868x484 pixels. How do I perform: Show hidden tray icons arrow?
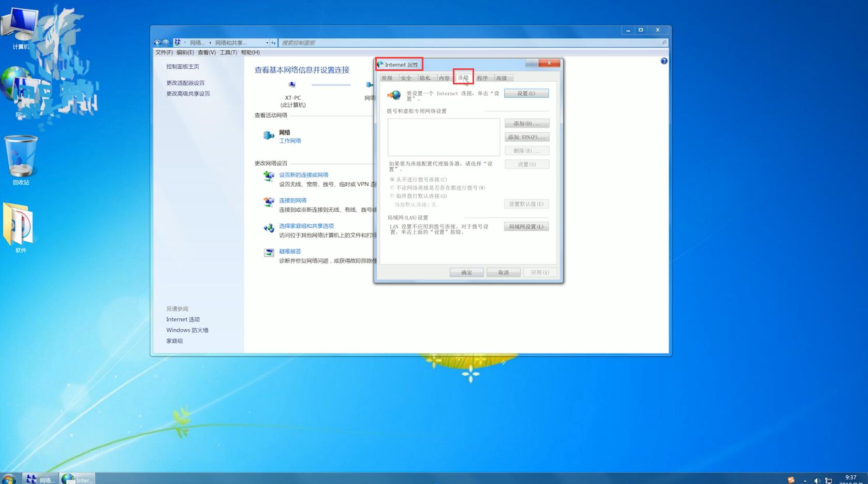coord(805,481)
